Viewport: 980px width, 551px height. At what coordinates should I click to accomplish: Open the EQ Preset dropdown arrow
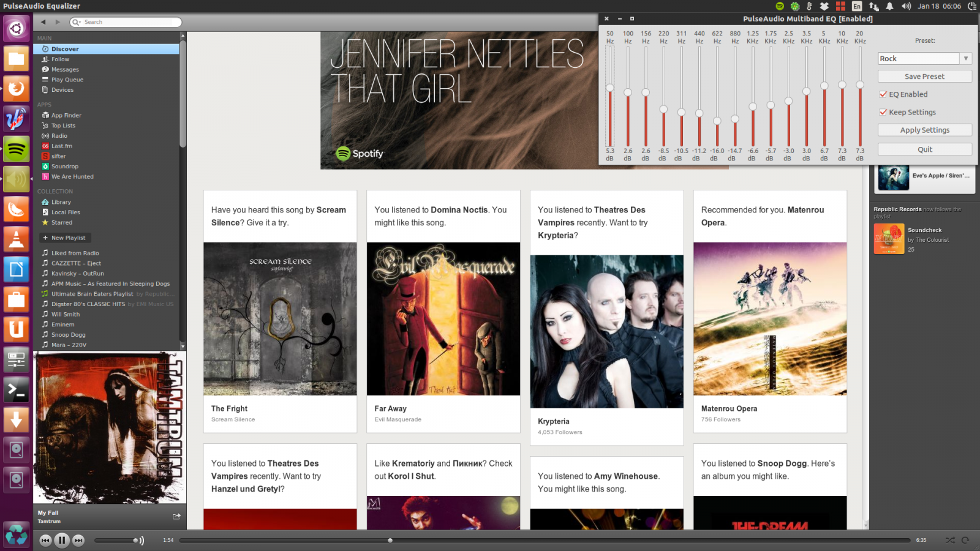tap(966, 59)
